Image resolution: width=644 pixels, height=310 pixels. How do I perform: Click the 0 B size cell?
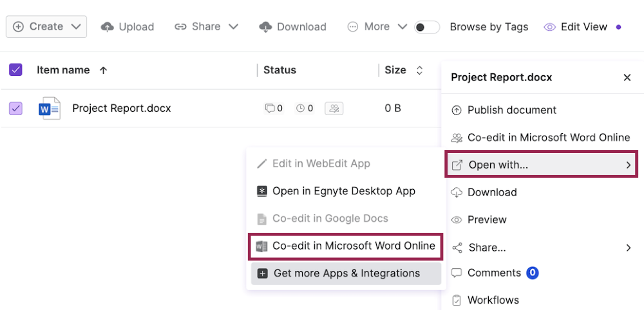click(x=393, y=108)
